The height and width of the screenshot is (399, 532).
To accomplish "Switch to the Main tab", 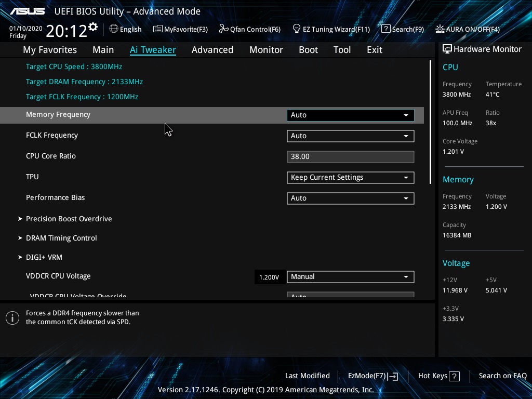I will point(103,50).
